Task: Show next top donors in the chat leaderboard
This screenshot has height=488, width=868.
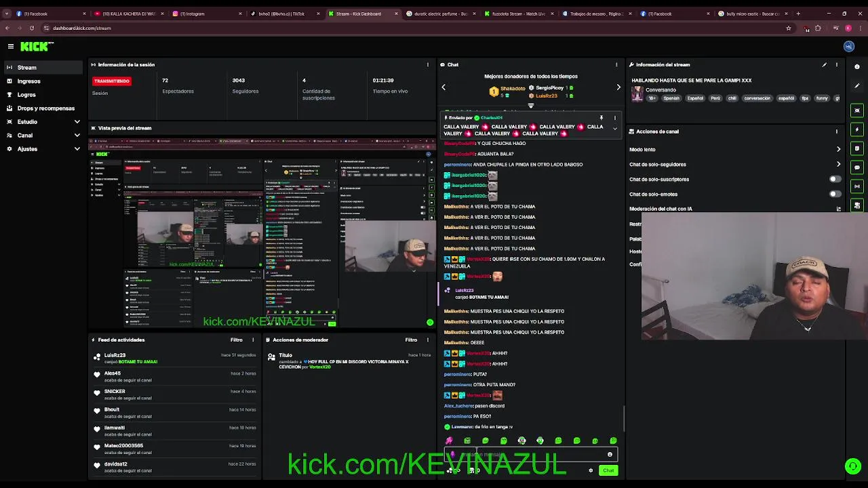Action: tap(618, 87)
